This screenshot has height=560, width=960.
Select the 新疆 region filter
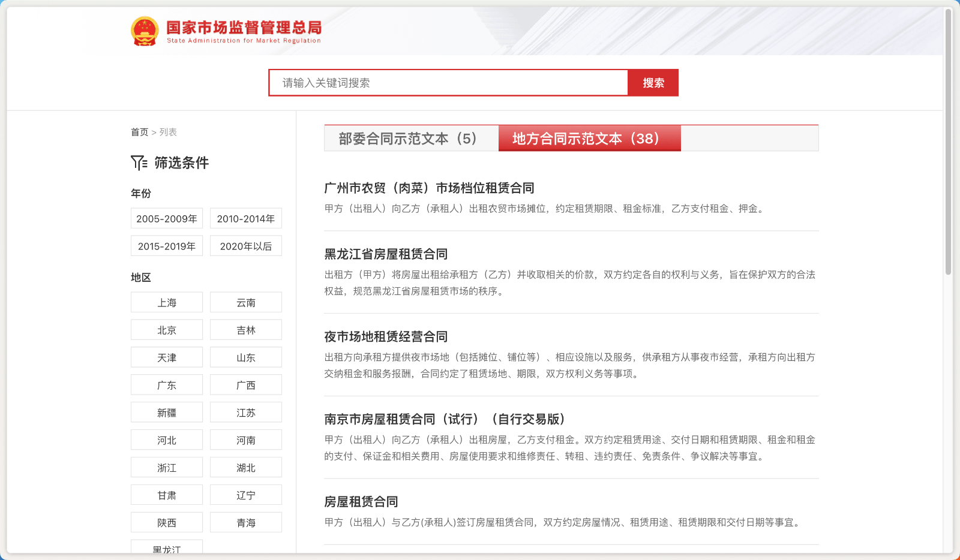pos(166,412)
